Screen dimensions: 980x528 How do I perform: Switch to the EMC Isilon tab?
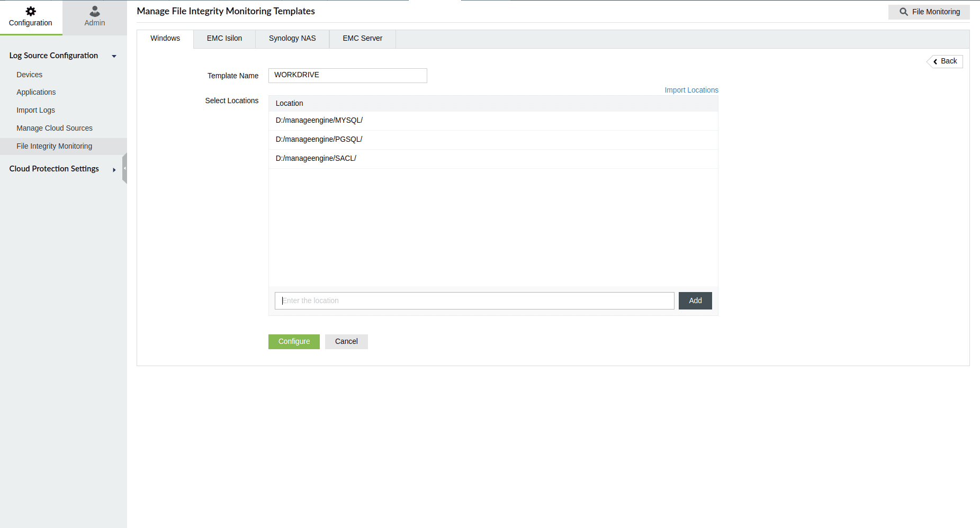(224, 38)
